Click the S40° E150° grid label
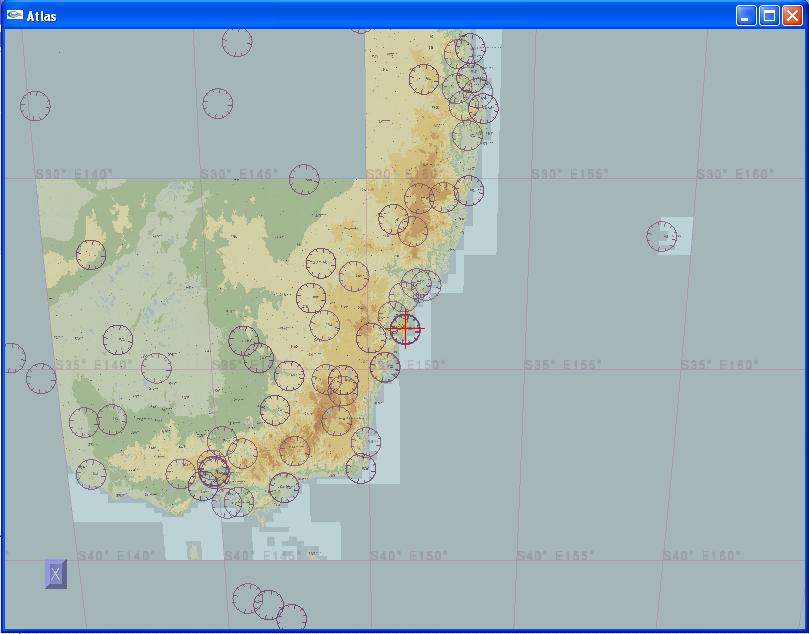 pos(409,555)
